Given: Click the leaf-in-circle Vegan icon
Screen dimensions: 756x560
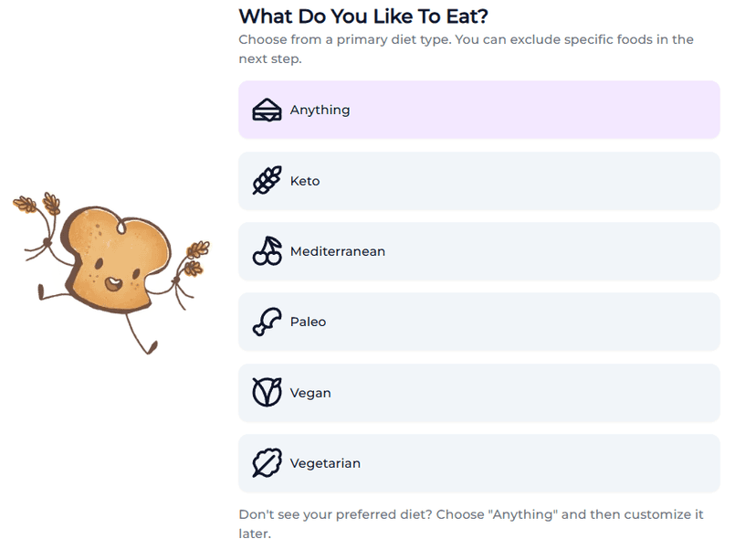Looking at the screenshot, I should (267, 393).
